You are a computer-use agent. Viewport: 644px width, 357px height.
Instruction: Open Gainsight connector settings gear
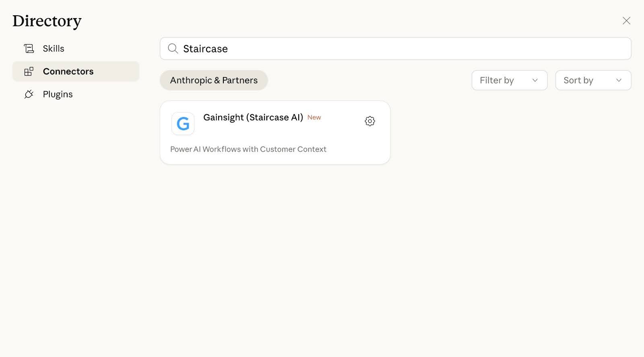370,121
